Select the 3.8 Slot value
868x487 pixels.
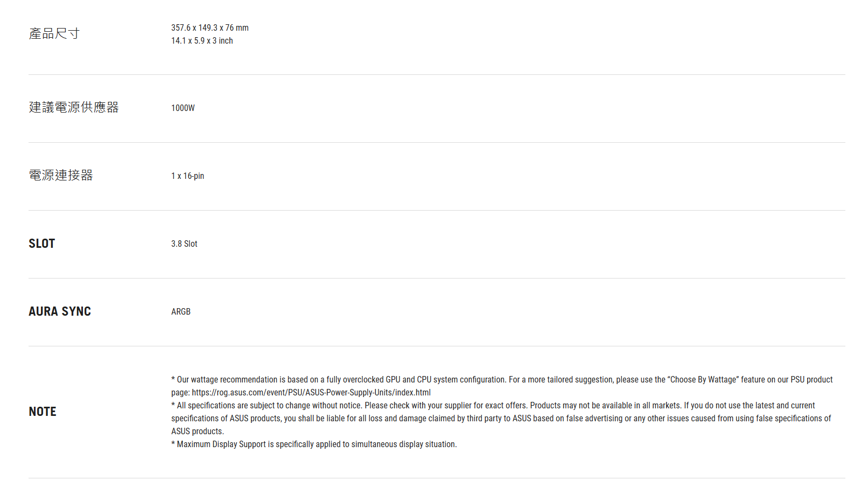[x=184, y=244]
